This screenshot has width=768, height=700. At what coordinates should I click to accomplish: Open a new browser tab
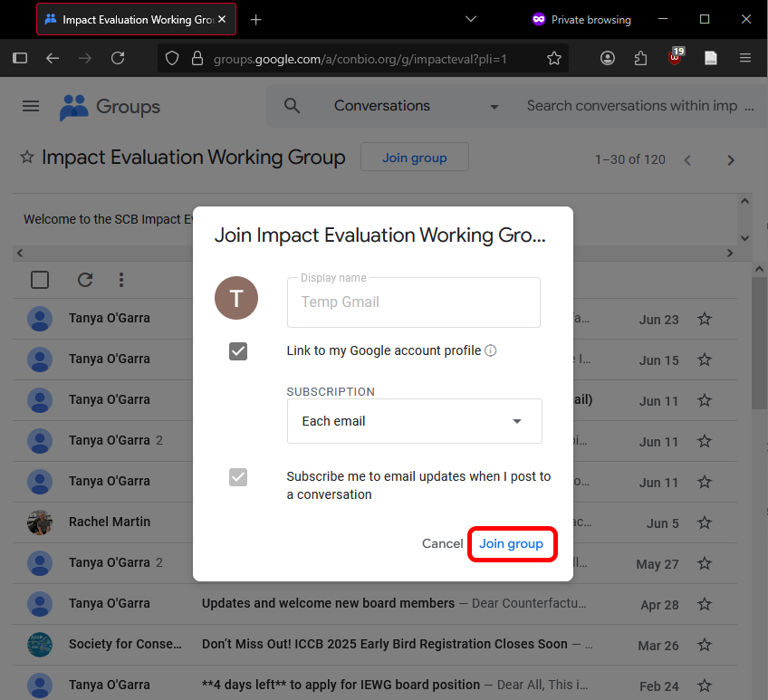tap(256, 19)
